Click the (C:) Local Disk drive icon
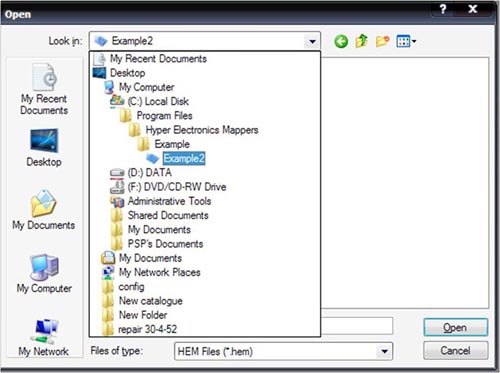Image resolution: width=500 pixels, height=373 pixels. pyautogui.click(x=117, y=101)
